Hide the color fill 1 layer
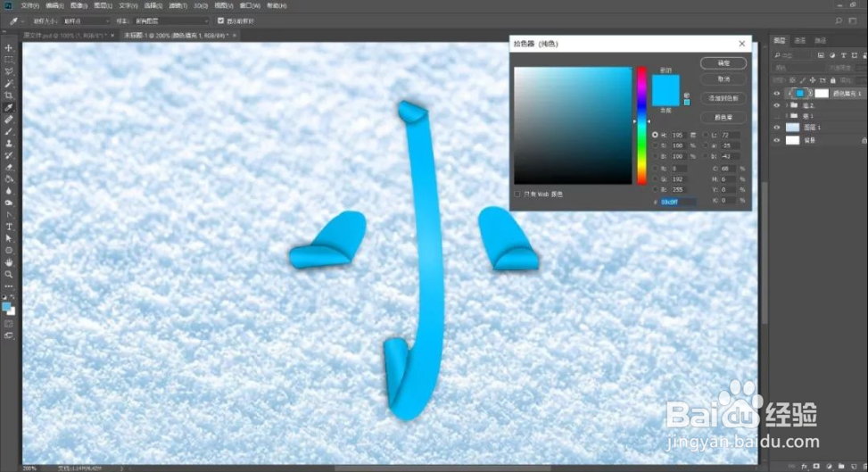Screen dimensions: 868x472 (x=777, y=94)
